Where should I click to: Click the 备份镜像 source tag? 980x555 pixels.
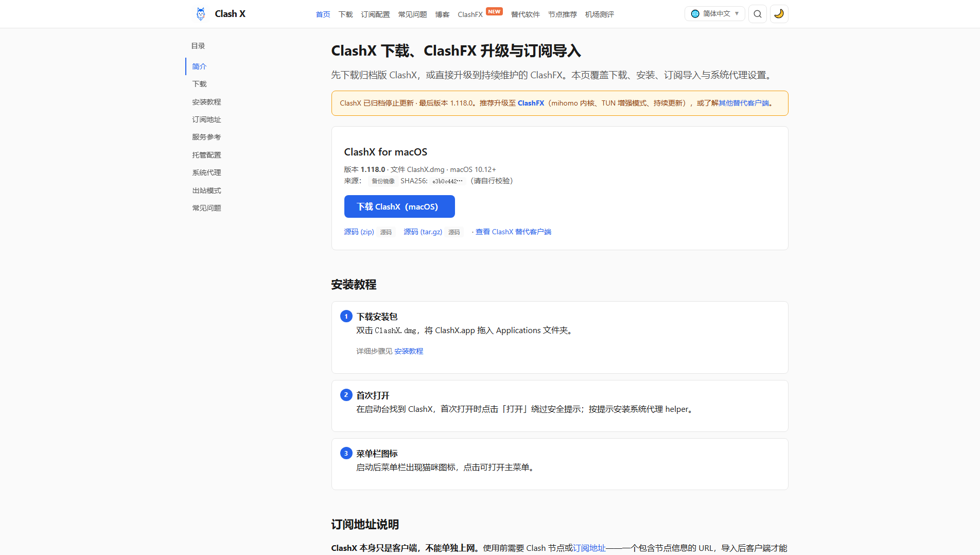[383, 181]
